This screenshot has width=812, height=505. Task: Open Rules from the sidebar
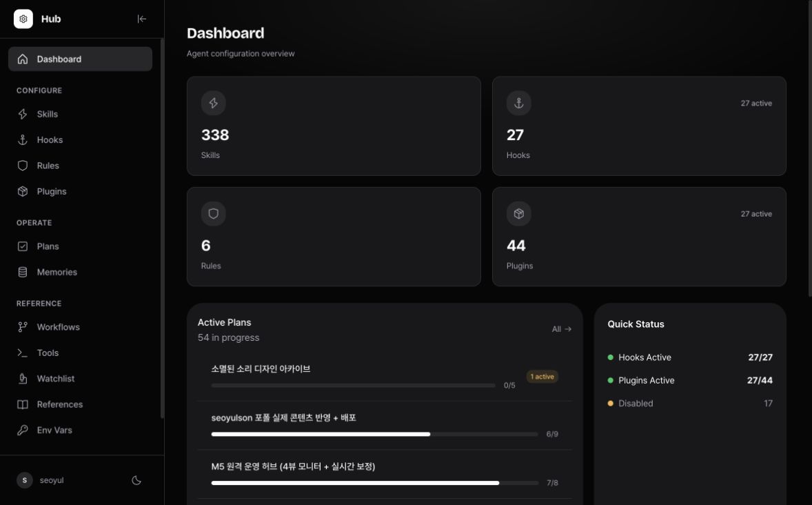(80, 166)
